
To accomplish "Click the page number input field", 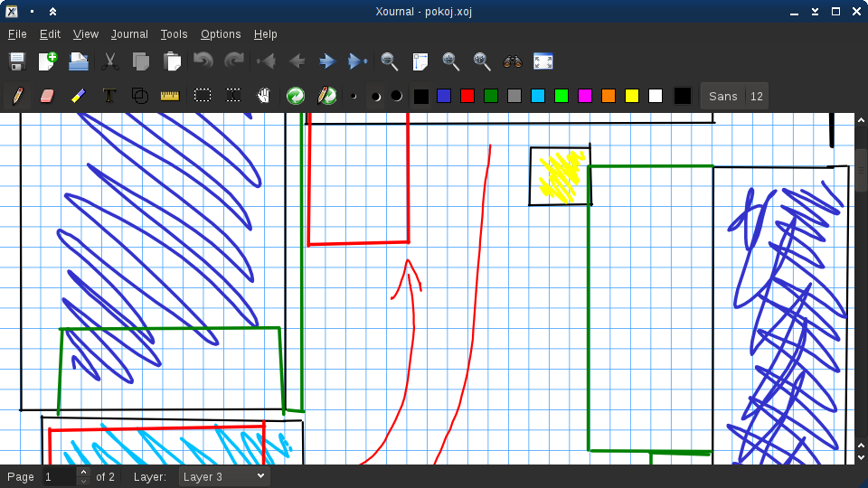I will (x=60, y=477).
